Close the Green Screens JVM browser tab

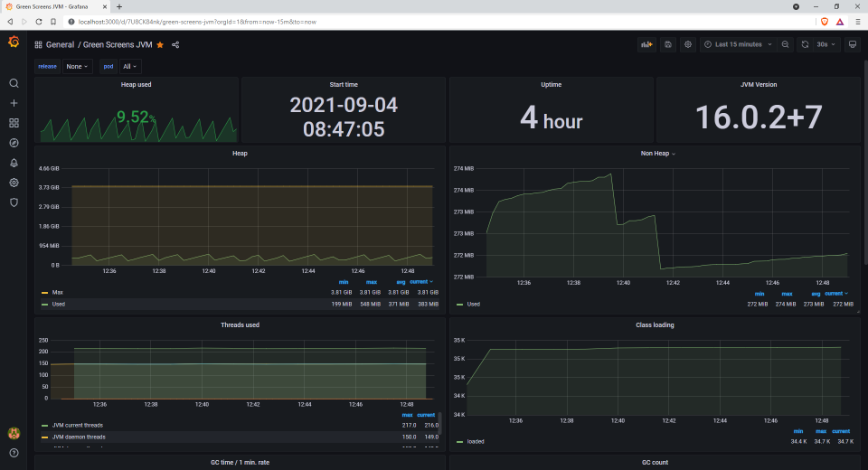point(105,6)
